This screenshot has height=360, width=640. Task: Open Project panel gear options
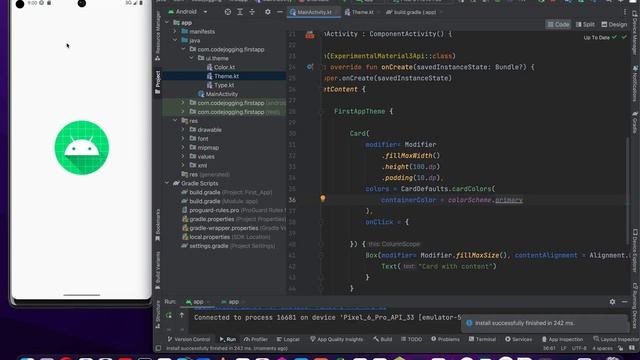click(x=268, y=12)
